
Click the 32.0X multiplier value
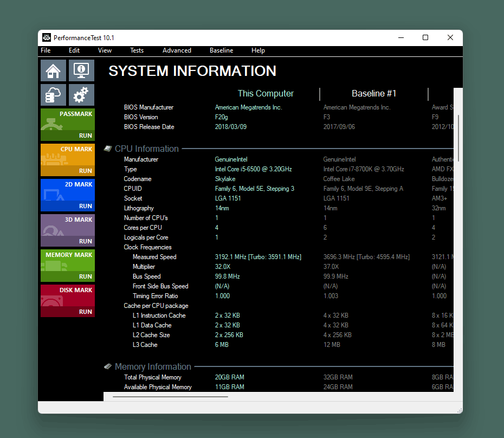click(222, 267)
